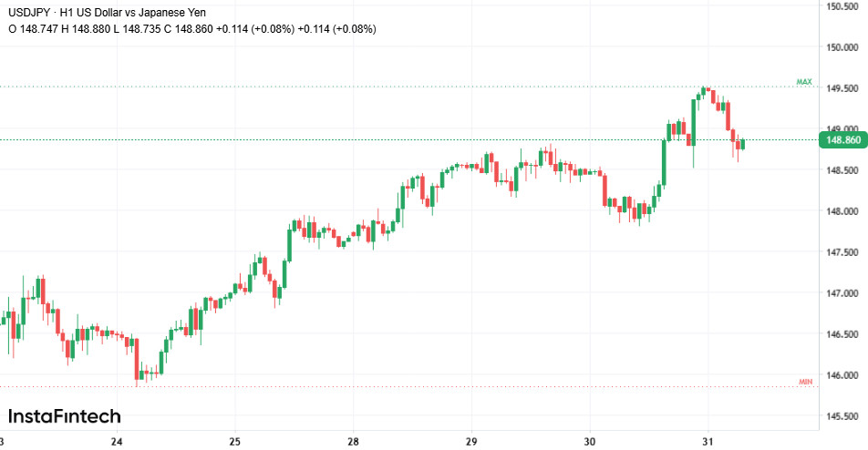Image resolution: width=868 pixels, height=450 pixels.
Task: Click the USDJPY H1 chart title
Action: 107,13
